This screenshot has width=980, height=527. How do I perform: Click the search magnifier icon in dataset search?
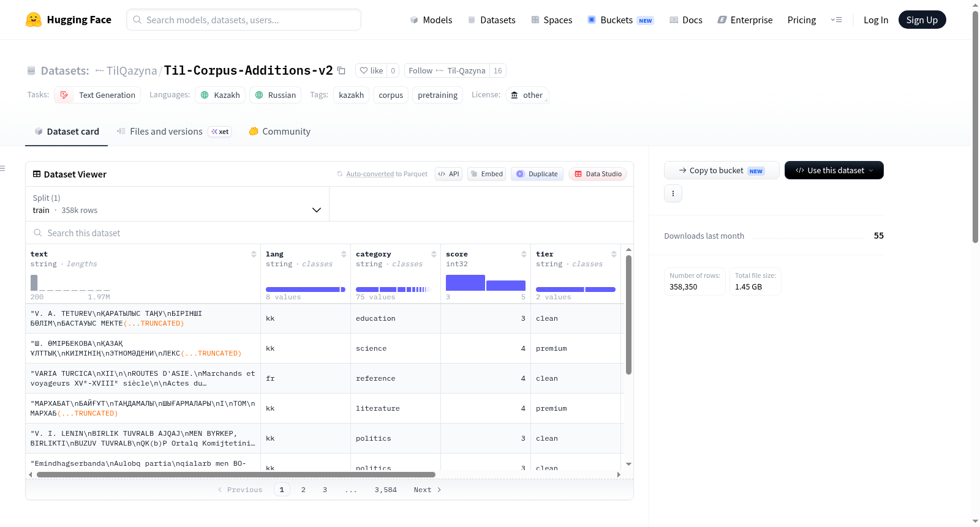[38, 233]
